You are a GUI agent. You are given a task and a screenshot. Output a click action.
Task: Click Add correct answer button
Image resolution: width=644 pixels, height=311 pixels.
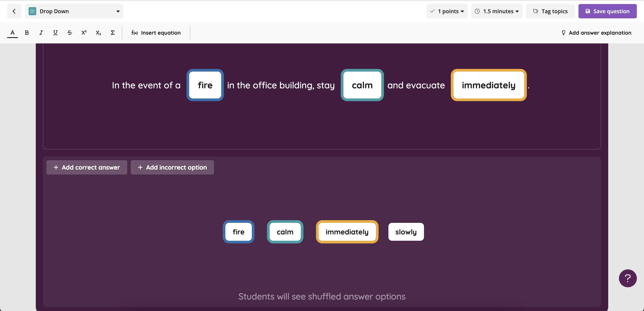point(87,167)
